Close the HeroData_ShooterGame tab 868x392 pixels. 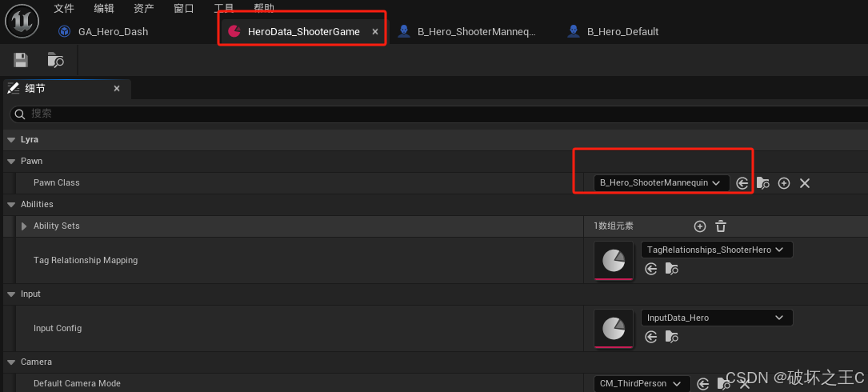click(375, 32)
